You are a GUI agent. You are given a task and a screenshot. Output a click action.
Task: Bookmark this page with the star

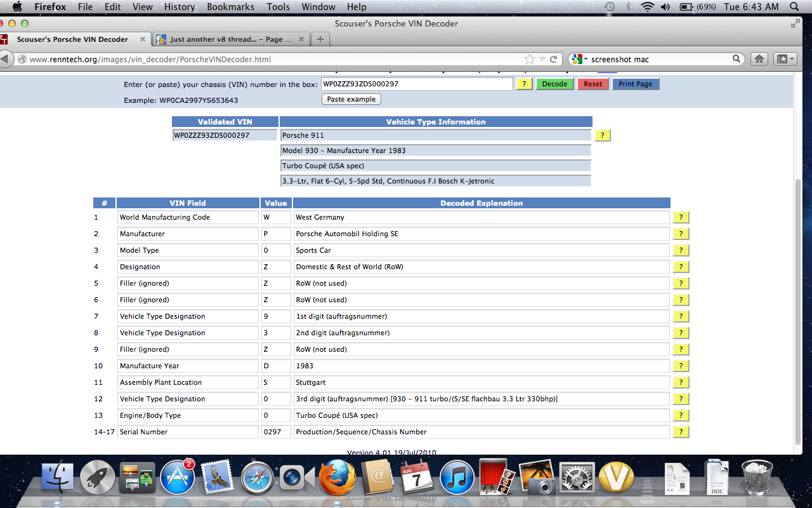click(x=530, y=59)
